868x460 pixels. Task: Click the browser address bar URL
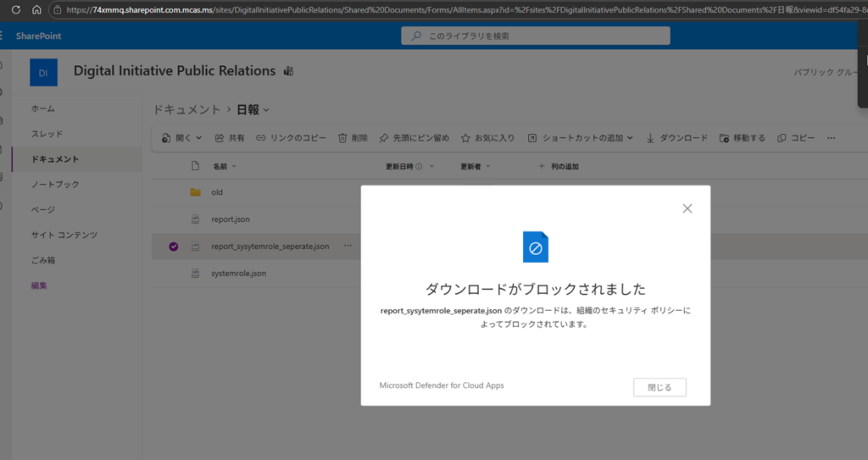point(465,9)
